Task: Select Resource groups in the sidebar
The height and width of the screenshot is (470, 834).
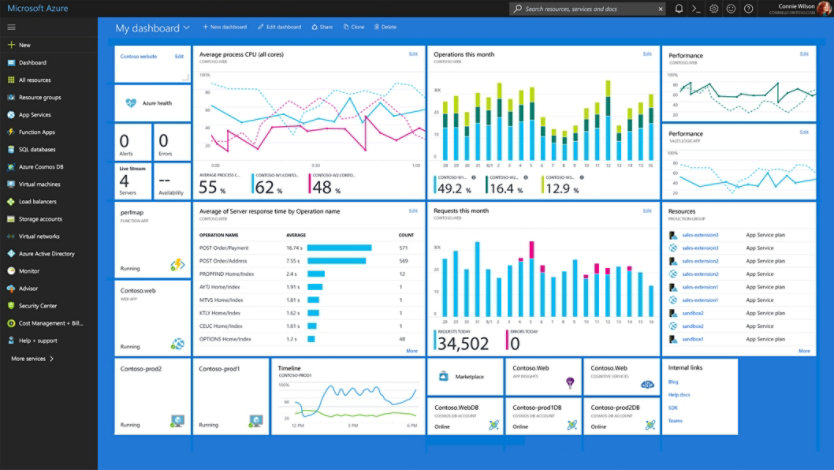Action: pyautogui.click(x=39, y=97)
